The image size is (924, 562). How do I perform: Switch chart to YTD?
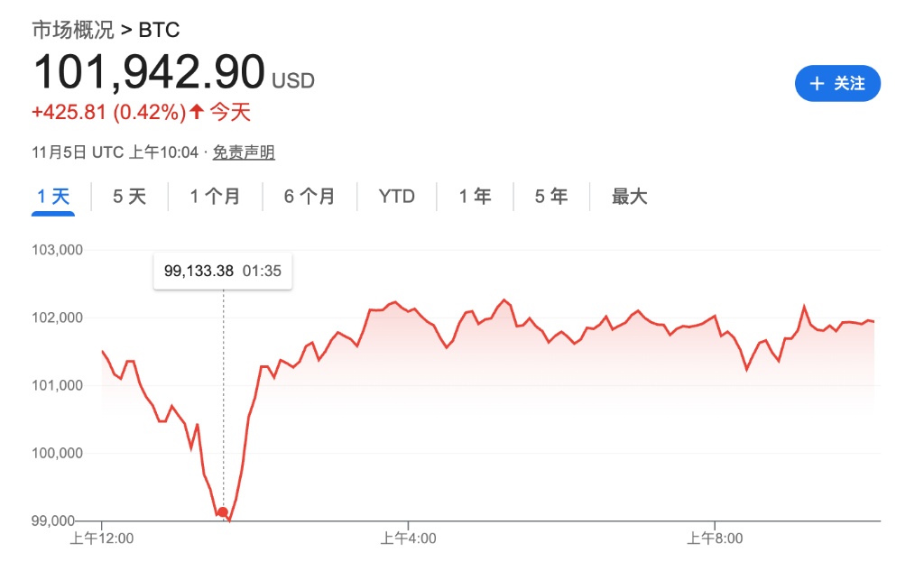(396, 197)
